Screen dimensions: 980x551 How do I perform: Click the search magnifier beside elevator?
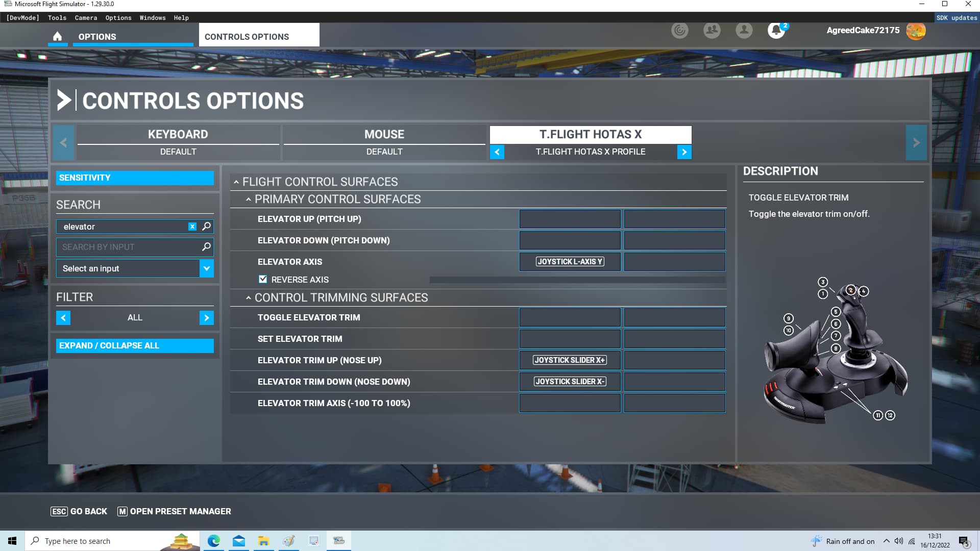coord(206,227)
